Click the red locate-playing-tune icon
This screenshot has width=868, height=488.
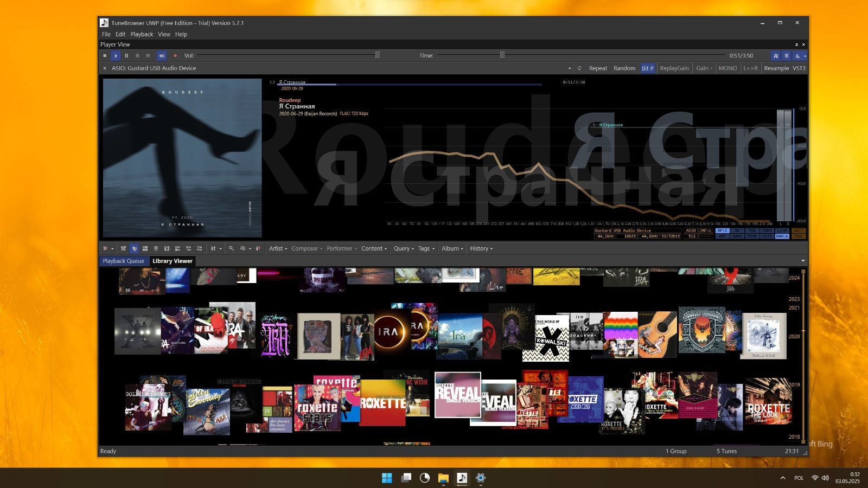click(258, 248)
